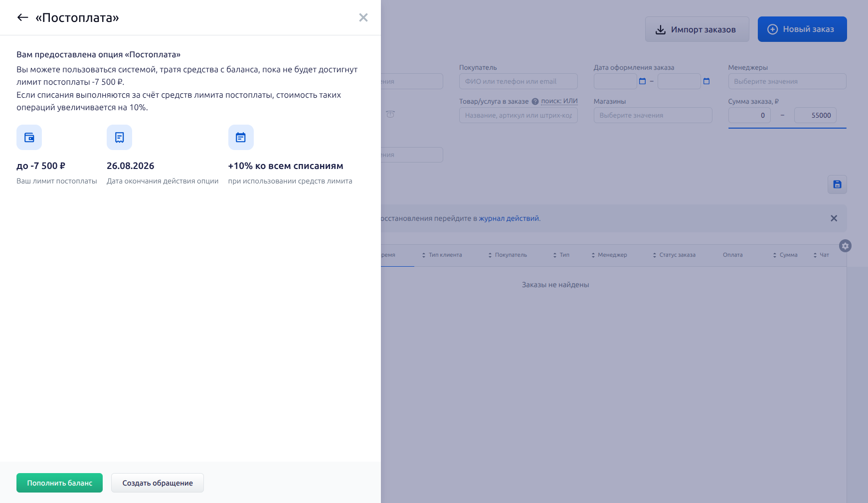
Task: Click the order end date field
Action: [679, 81]
